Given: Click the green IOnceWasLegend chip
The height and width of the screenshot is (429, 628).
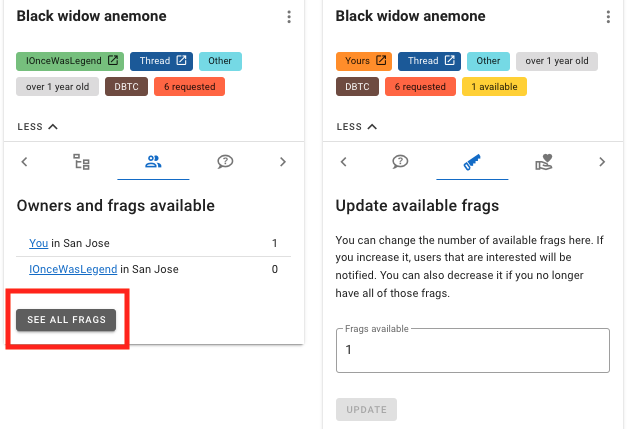Looking at the screenshot, I should [x=68, y=61].
